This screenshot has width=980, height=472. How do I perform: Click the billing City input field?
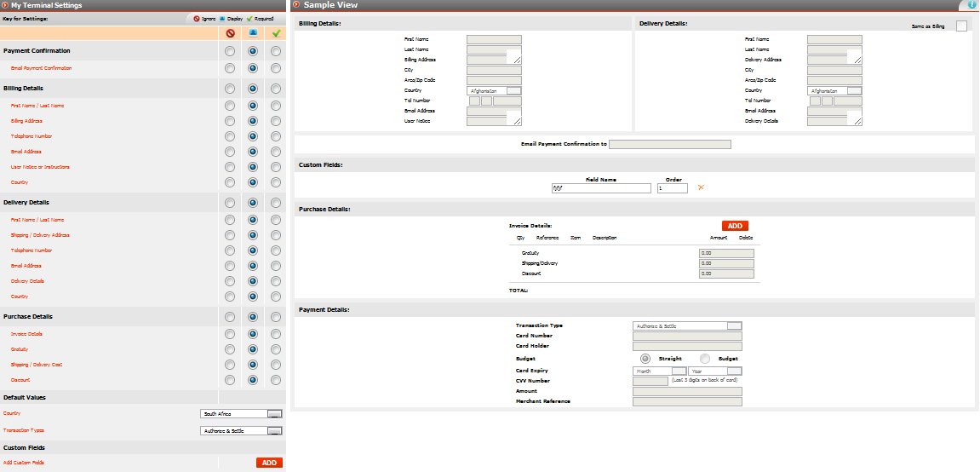pos(494,70)
